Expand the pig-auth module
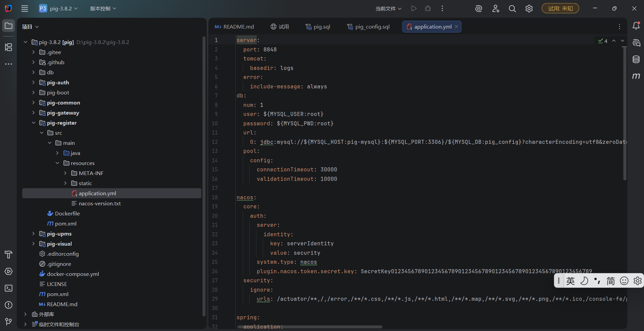This screenshot has height=331, width=644. (x=33, y=82)
